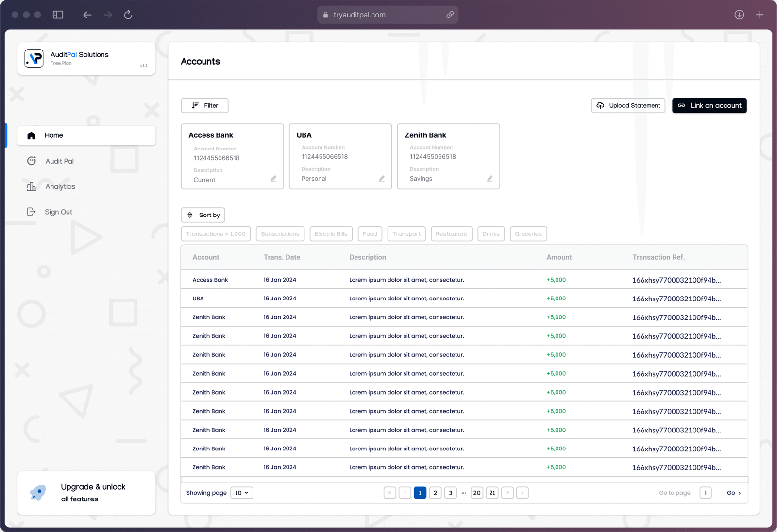Screen dimensions: 777x532
Task: Click the Sign Out door icon
Action: [32, 212]
